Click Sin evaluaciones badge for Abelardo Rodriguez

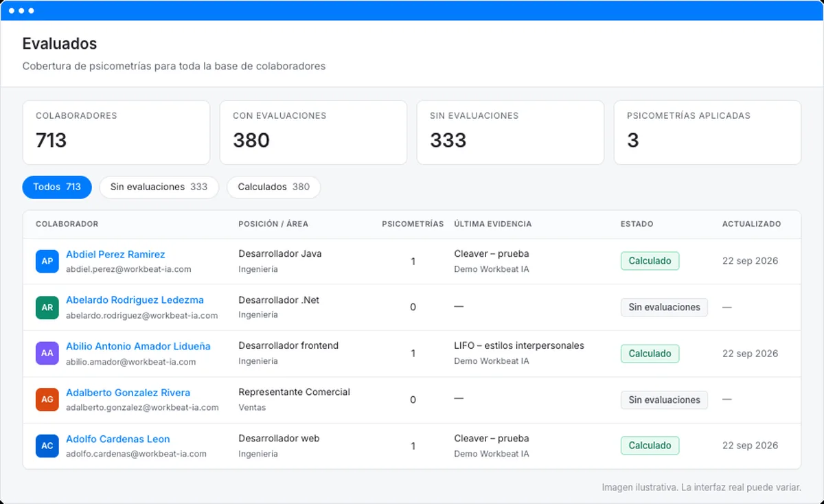pos(664,307)
